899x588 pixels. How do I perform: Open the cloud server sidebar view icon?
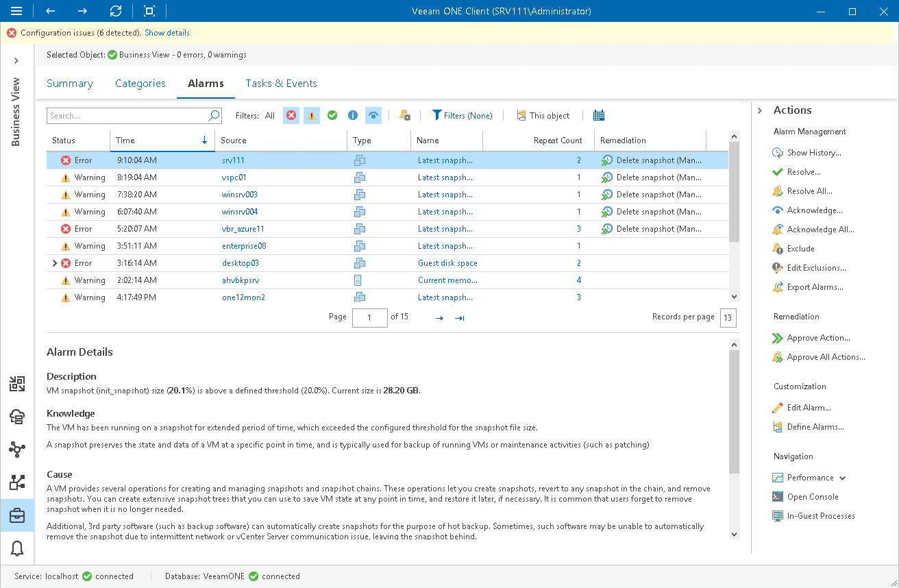(x=17, y=417)
